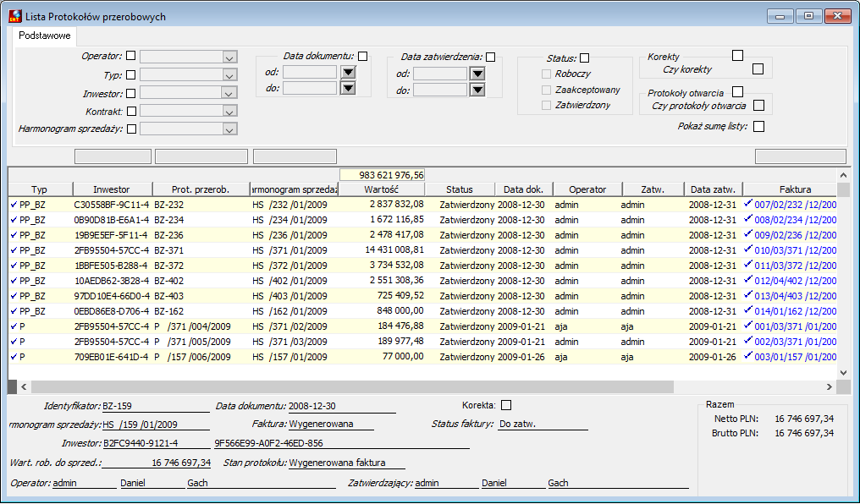Open the Data zatwierdzenia 'do' date picker

tap(477, 90)
